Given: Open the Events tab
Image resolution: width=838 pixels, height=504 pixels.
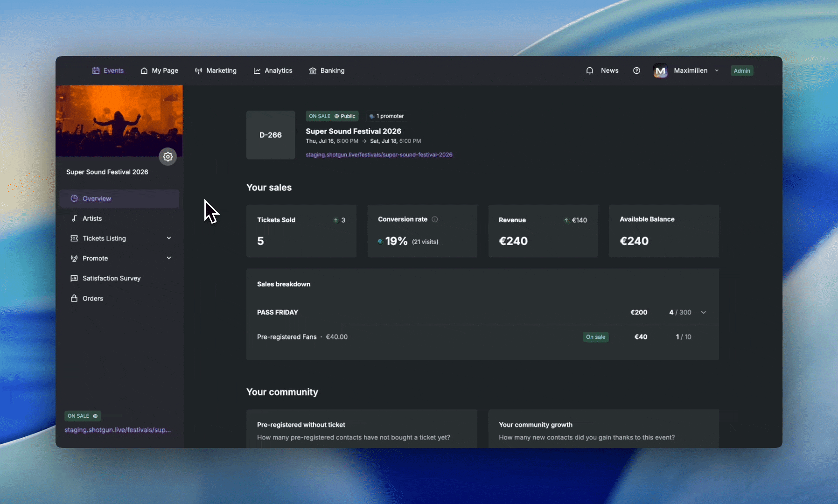Looking at the screenshot, I should coord(108,70).
